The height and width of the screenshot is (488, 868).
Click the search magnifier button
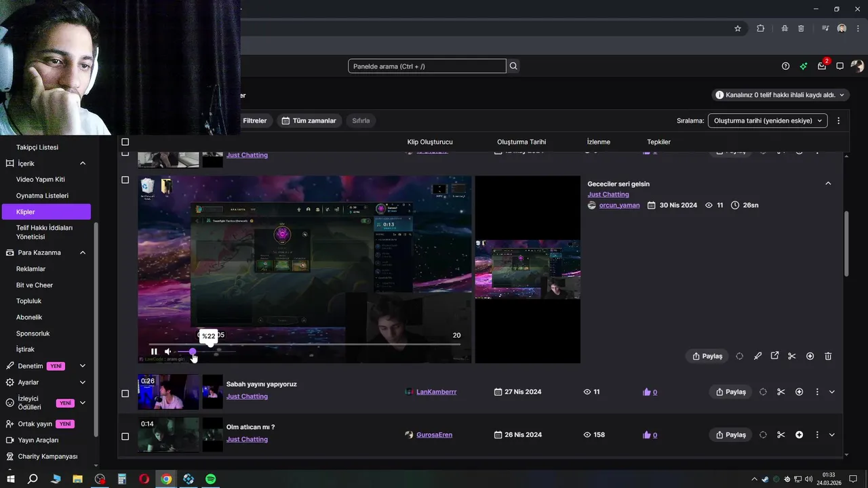[x=513, y=66]
